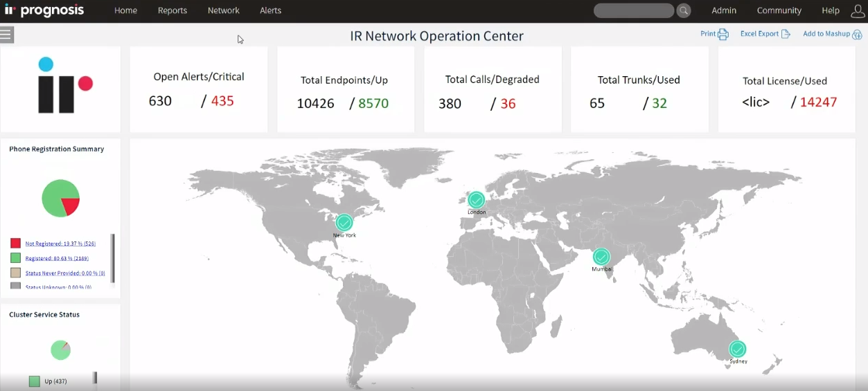This screenshot has width=868, height=391.
Task: Select the London map marker
Action: coord(476,200)
